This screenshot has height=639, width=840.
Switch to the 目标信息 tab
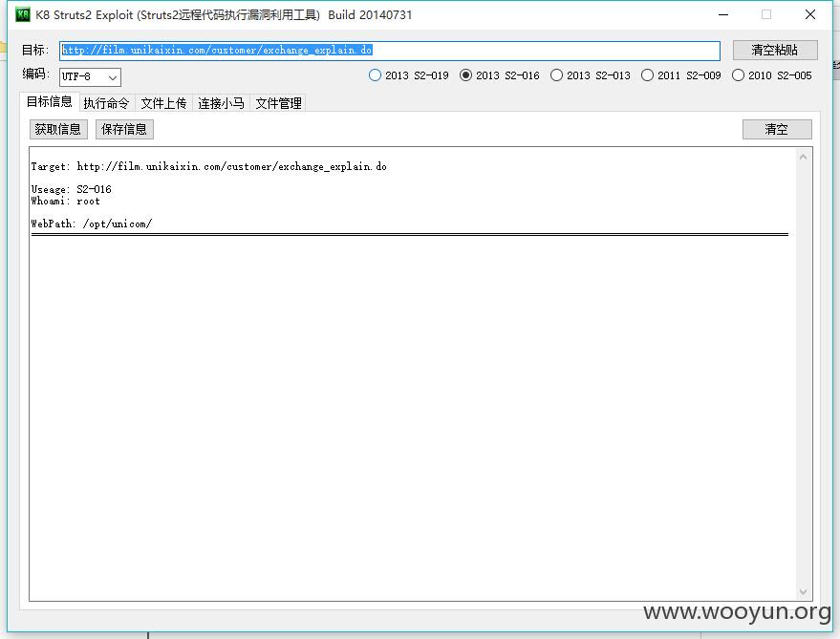click(50, 102)
